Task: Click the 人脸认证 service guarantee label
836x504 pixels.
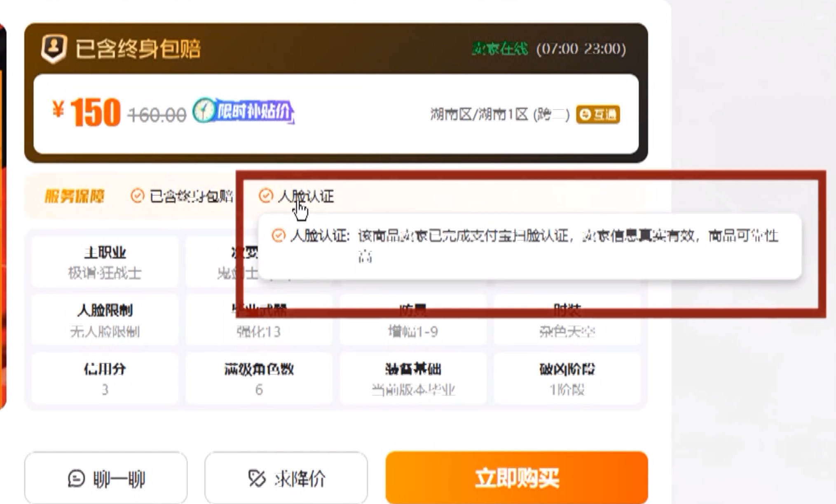Action: tap(306, 196)
